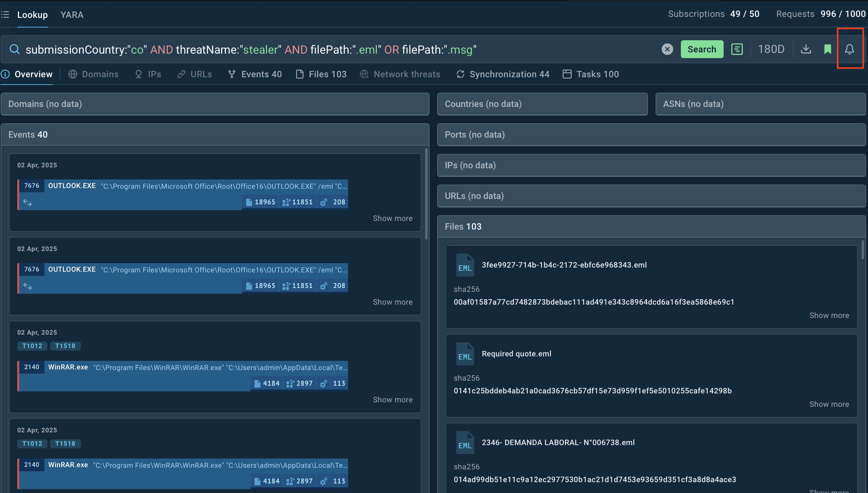Viewport: 868px width, 493px height.
Task: Open file 3fee9927-714b-1b4c-2172-ebfc6e968343.eml
Action: [564, 265]
